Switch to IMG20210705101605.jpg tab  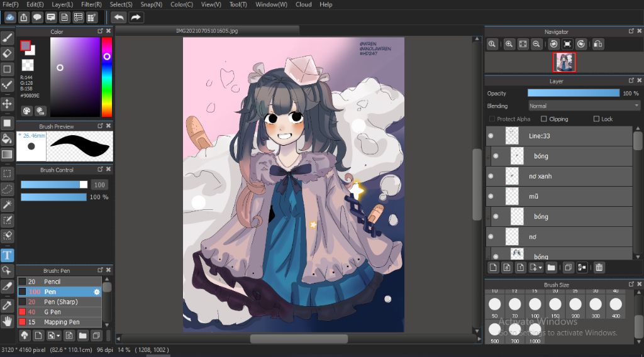(207, 31)
